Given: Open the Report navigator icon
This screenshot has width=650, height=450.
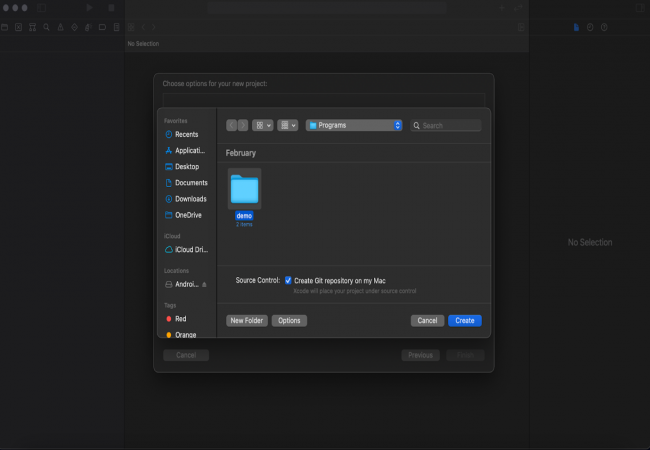Looking at the screenshot, I should (116, 27).
